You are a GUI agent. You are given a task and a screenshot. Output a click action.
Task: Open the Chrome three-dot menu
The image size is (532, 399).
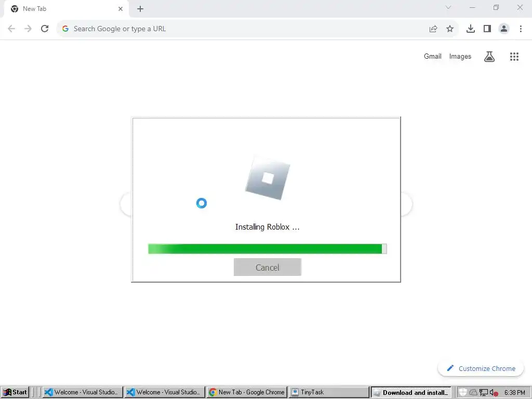[x=521, y=29]
